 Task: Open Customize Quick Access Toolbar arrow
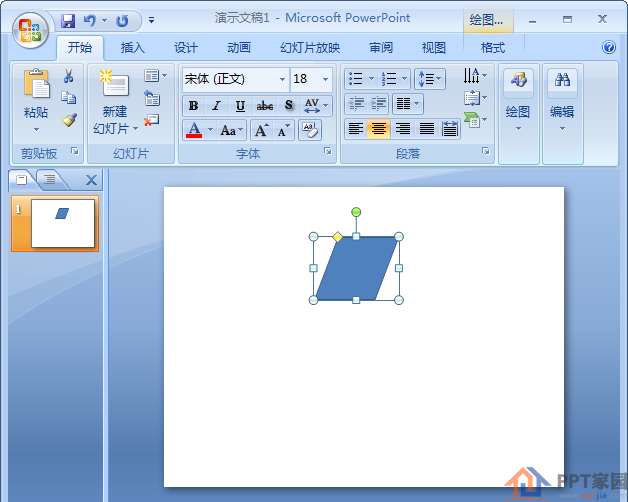pyautogui.click(x=151, y=20)
